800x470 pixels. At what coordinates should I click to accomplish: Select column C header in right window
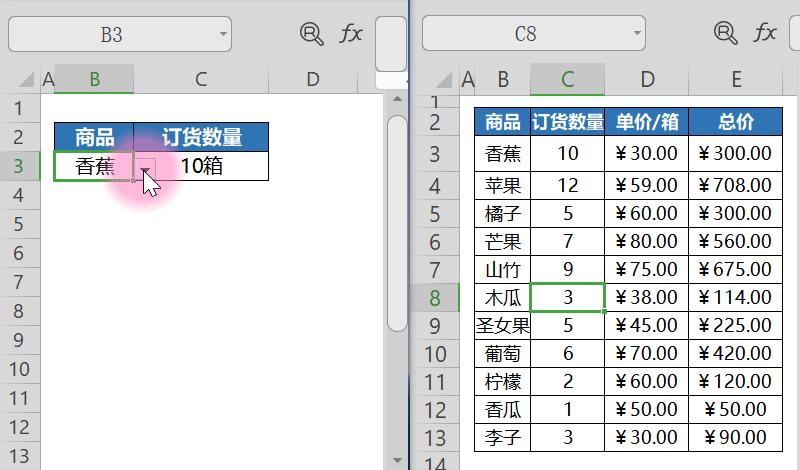point(567,79)
